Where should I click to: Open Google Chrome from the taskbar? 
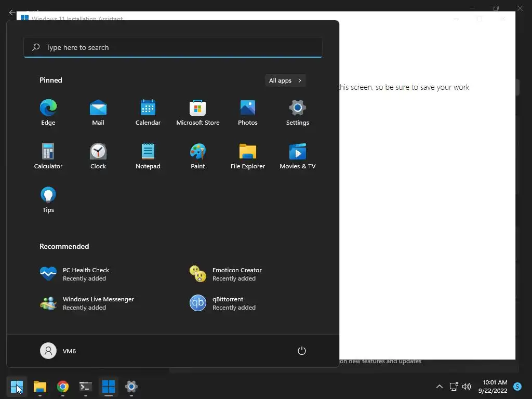(63, 387)
